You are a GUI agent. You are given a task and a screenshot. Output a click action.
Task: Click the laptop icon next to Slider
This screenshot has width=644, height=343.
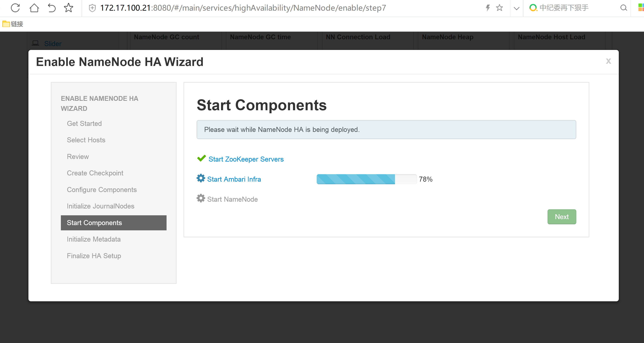(35, 43)
